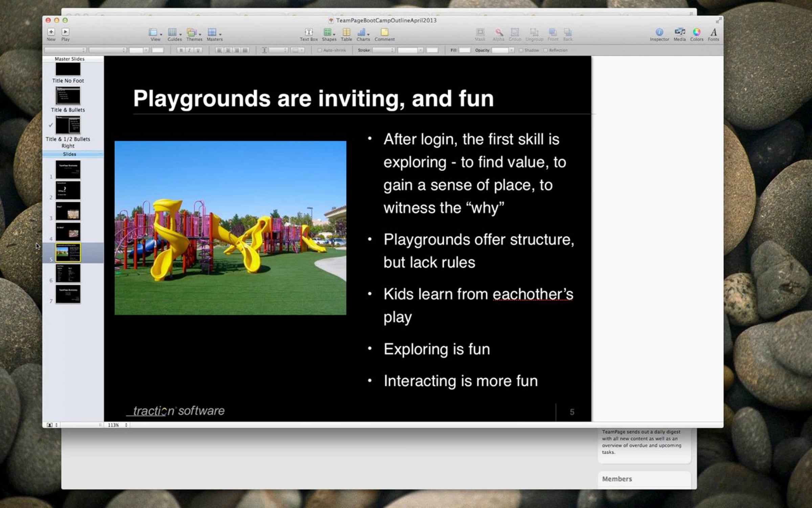Open the navigator view popup button
This screenshot has height=508, width=812.
coord(52,425)
